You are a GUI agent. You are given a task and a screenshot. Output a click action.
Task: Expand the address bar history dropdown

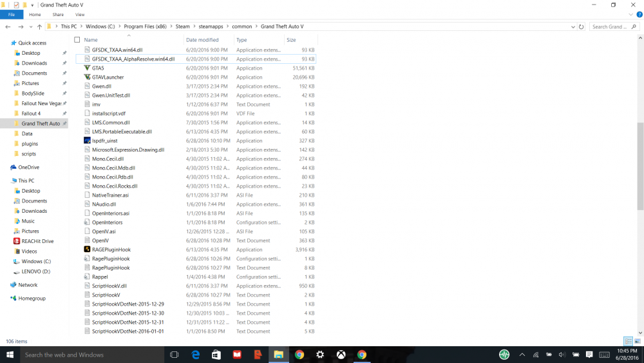[x=573, y=26]
